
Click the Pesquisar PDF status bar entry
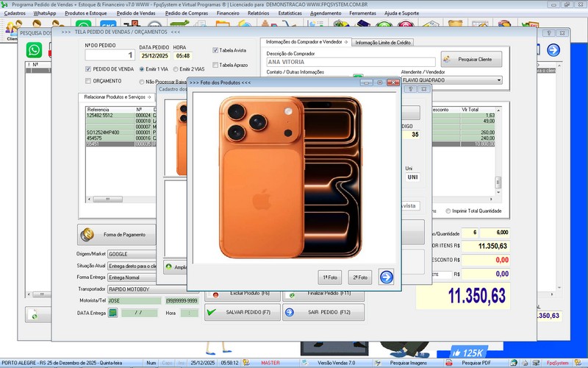[x=476, y=363]
